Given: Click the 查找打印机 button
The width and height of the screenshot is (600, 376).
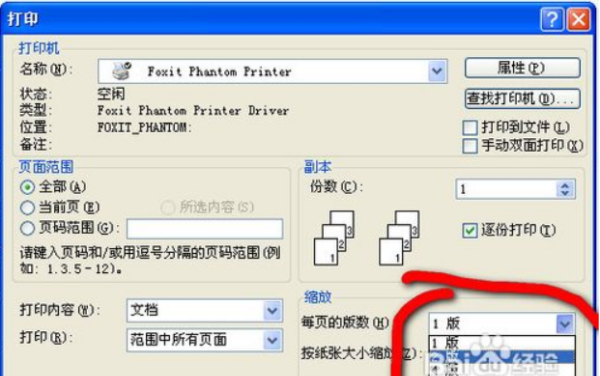Looking at the screenshot, I should [522, 99].
